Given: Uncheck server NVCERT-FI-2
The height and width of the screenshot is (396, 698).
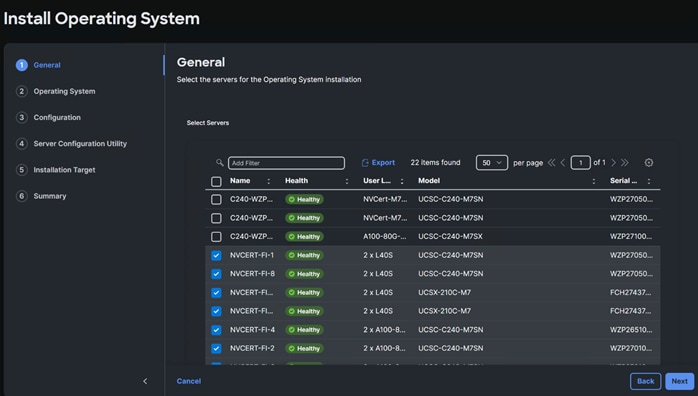Looking at the screenshot, I should tap(216, 348).
